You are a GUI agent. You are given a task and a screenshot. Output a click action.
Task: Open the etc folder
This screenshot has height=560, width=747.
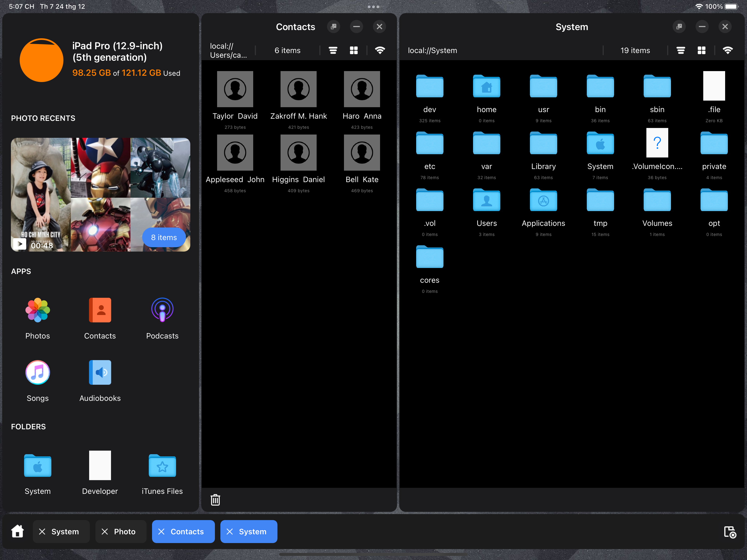tap(430, 143)
